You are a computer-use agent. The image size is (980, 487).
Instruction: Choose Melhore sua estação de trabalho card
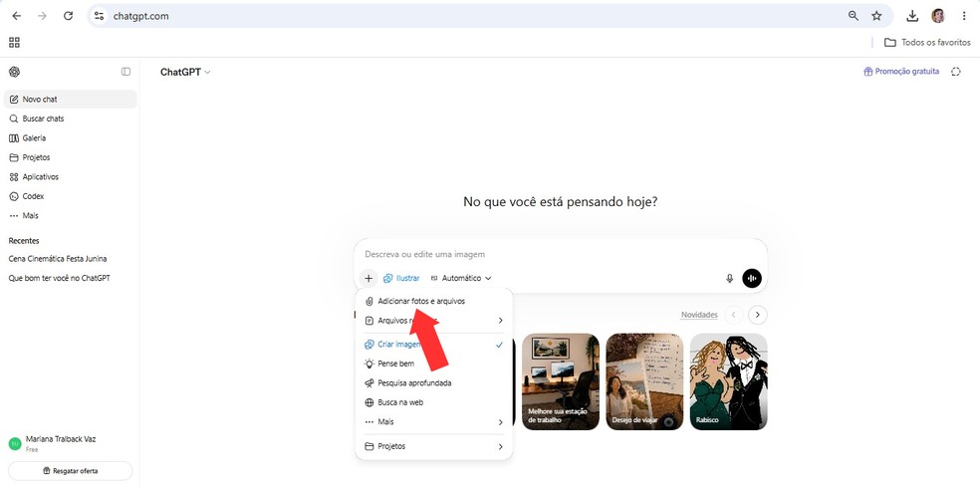(561, 381)
